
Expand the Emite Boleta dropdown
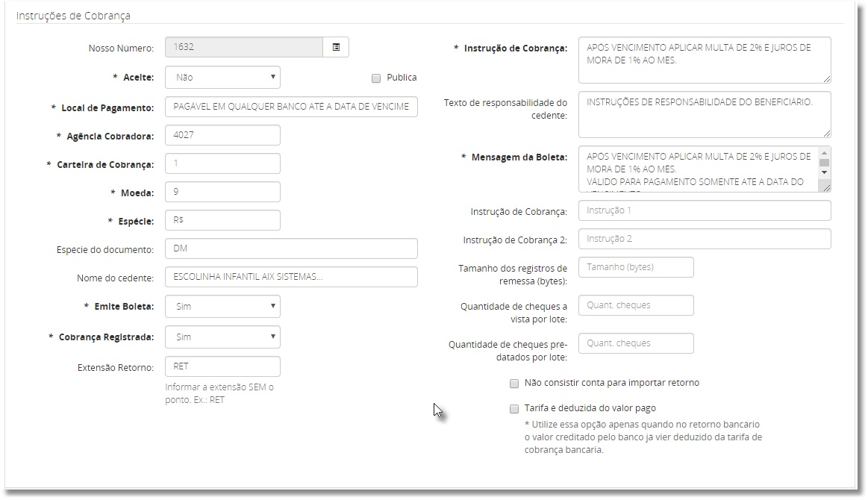pyautogui.click(x=222, y=306)
